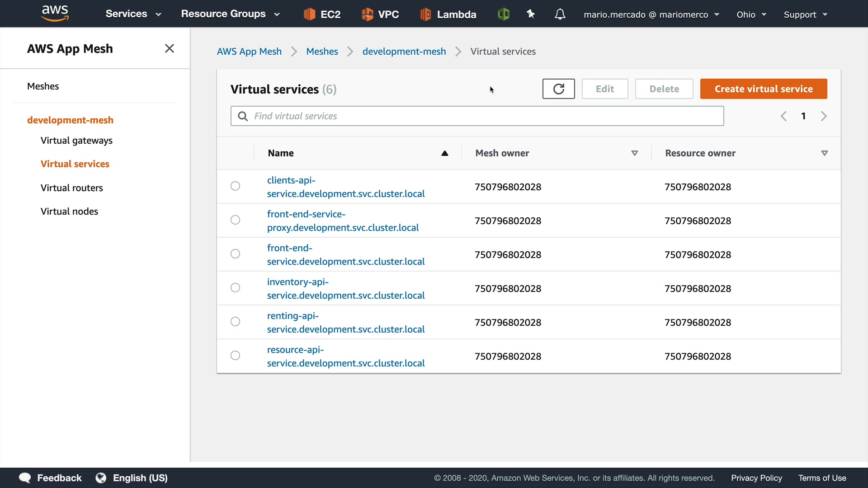The height and width of the screenshot is (488, 868).
Task: Click the green cube service shortcut icon
Action: point(503,14)
